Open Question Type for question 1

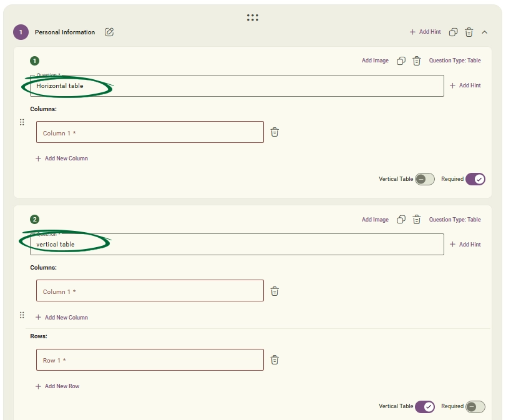[455, 61]
